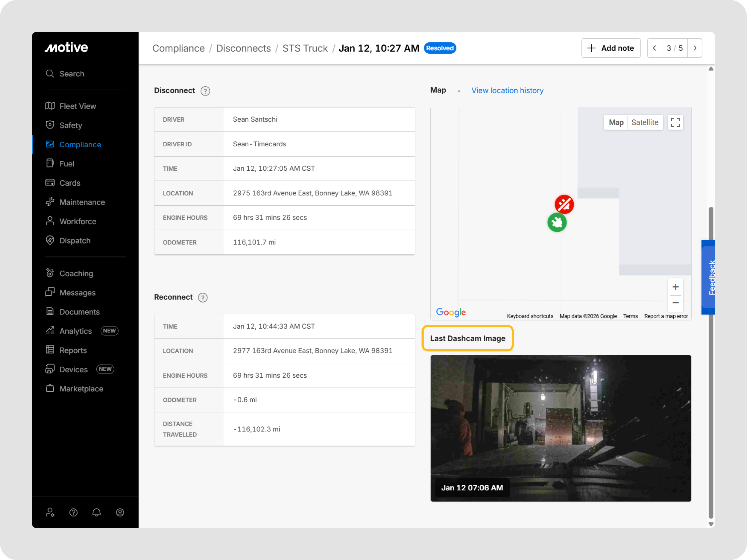
Task: Zoom in on the map
Action: point(676,287)
